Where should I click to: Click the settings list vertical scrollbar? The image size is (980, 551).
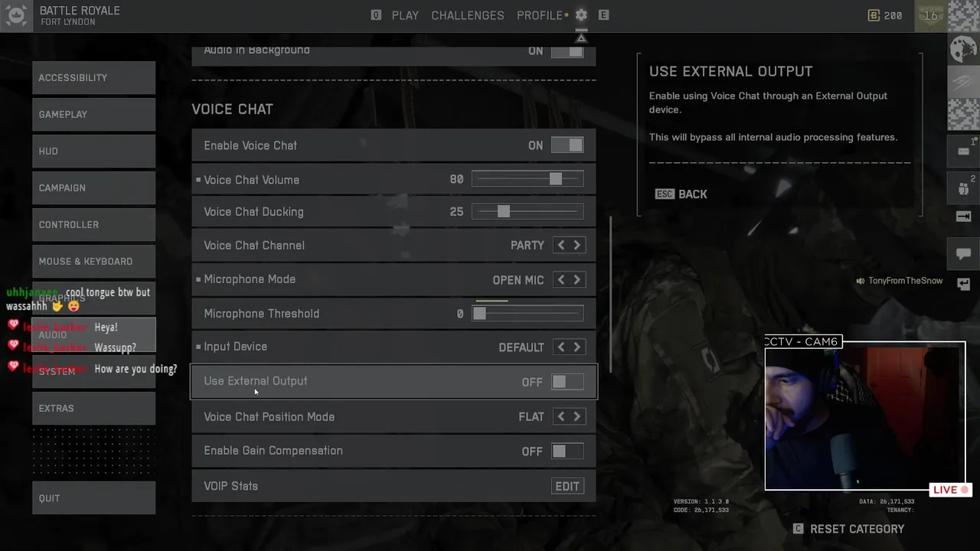610,295
